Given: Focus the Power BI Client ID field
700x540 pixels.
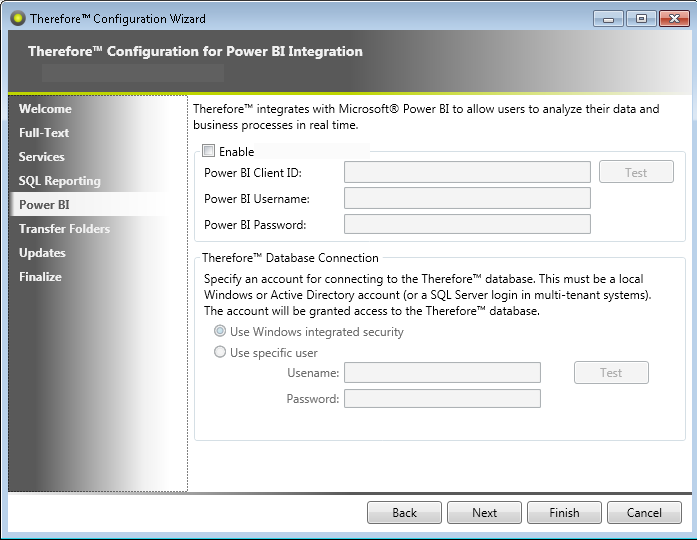Looking at the screenshot, I should 467,172.
